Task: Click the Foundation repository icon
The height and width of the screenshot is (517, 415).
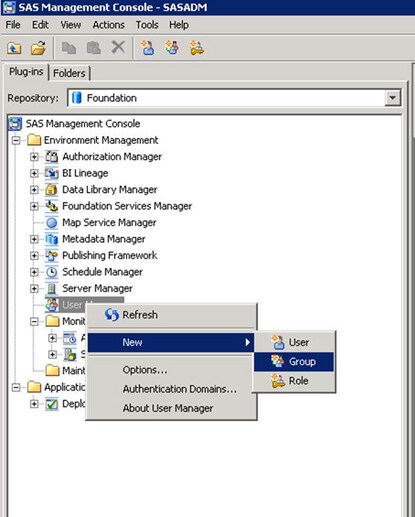Action: coord(77,98)
